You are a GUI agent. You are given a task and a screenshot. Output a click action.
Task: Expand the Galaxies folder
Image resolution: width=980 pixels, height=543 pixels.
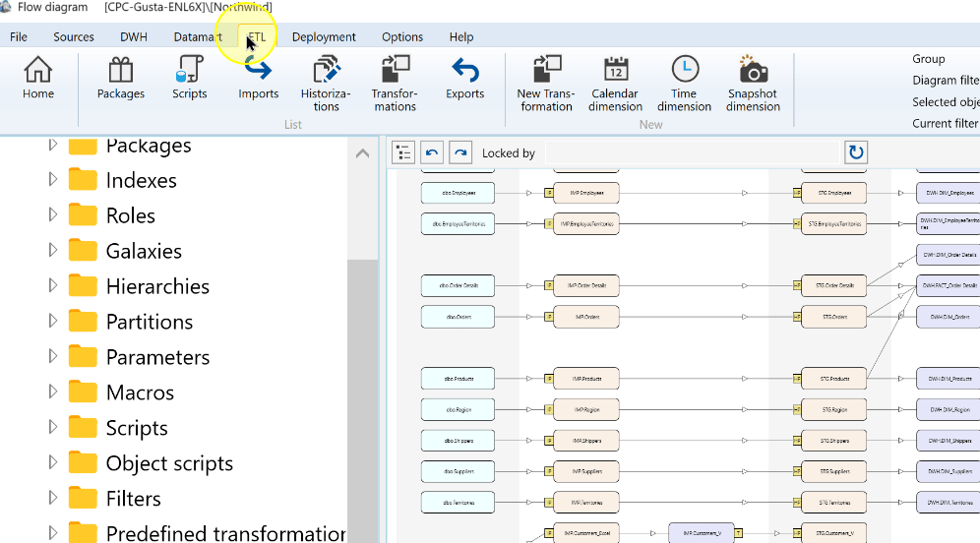tap(53, 251)
